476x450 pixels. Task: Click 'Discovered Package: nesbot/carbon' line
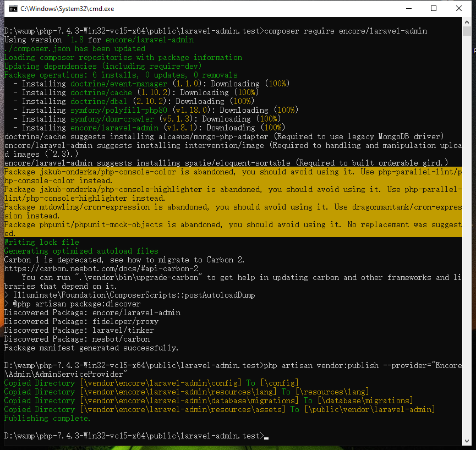(77, 339)
